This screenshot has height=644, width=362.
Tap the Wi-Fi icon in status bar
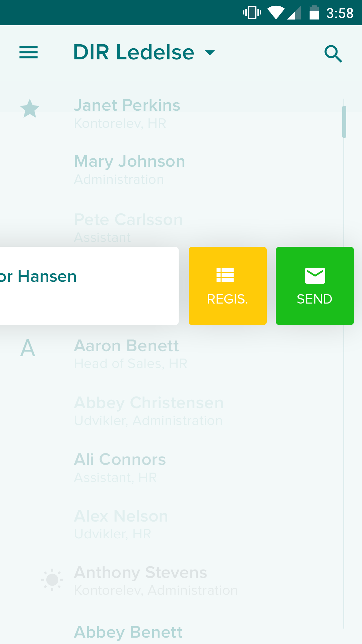point(276,13)
